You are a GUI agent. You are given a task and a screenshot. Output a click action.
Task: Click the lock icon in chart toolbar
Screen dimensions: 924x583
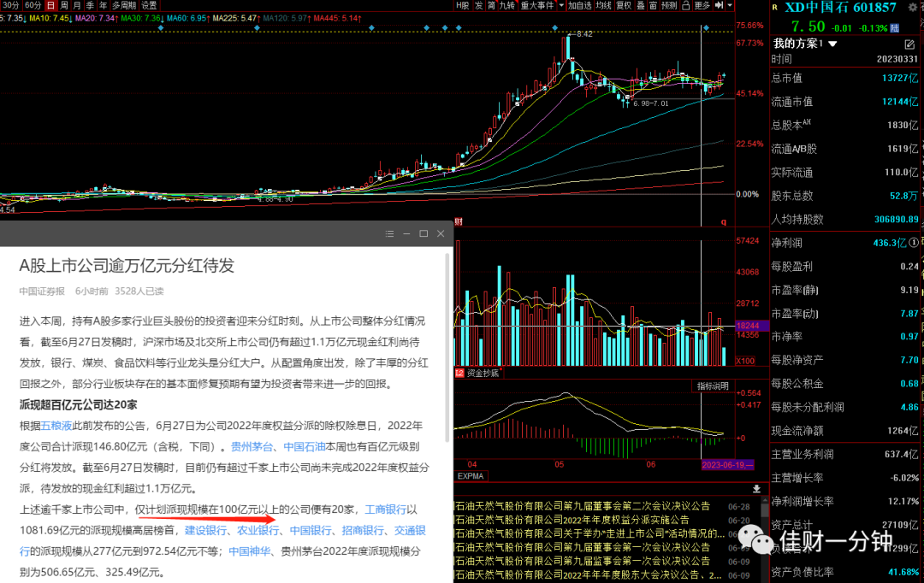(x=686, y=5)
